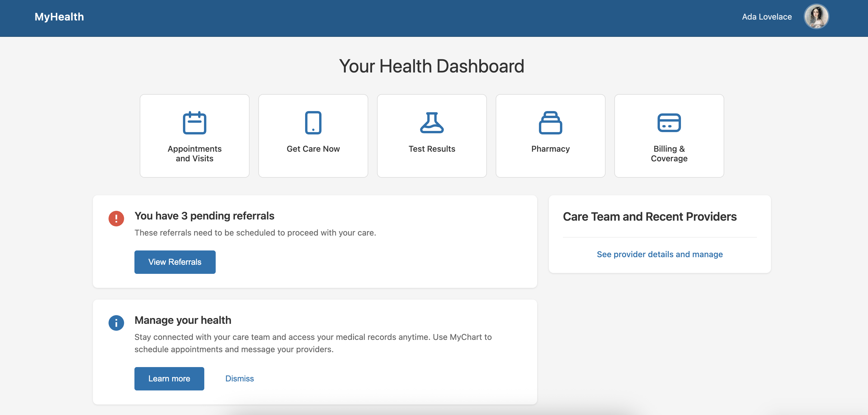The height and width of the screenshot is (415, 868).
Task: Select the Get Care Now label
Action: click(x=313, y=149)
